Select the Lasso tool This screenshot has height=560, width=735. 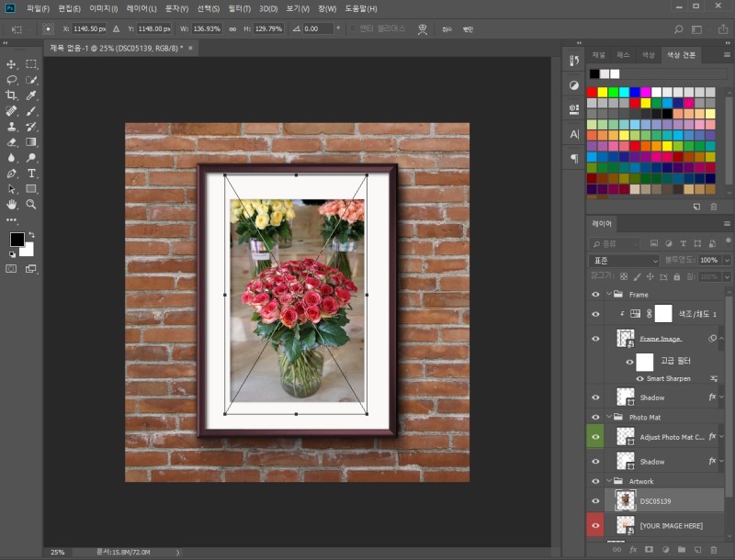[12, 80]
